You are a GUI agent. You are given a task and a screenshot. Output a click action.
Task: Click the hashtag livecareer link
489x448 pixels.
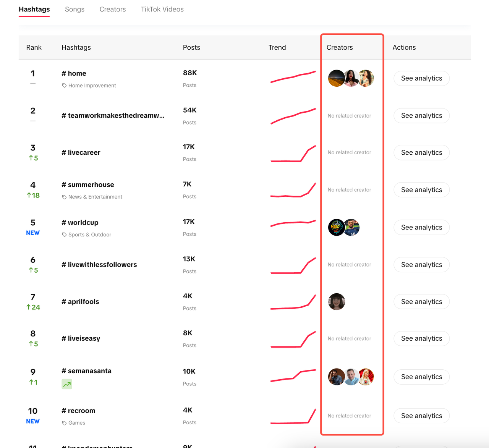pos(81,152)
